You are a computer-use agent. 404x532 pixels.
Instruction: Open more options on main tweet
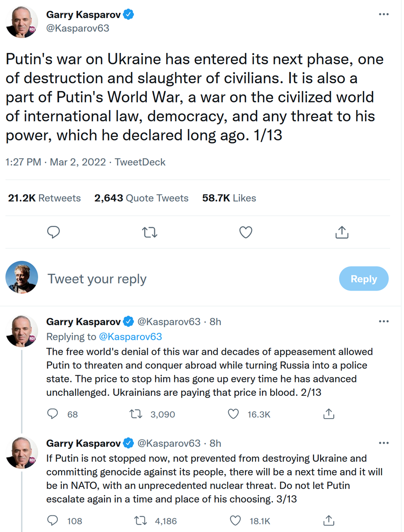click(x=383, y=15)
